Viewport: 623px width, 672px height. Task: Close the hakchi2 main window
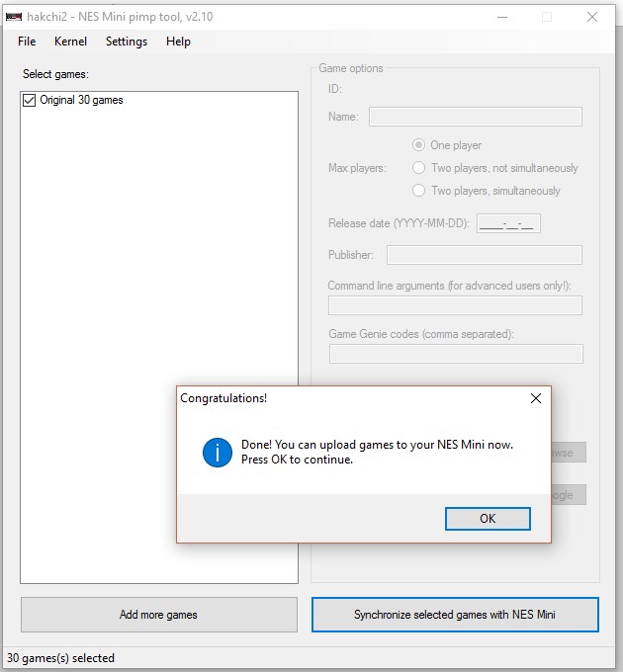[x=592, y=17]
